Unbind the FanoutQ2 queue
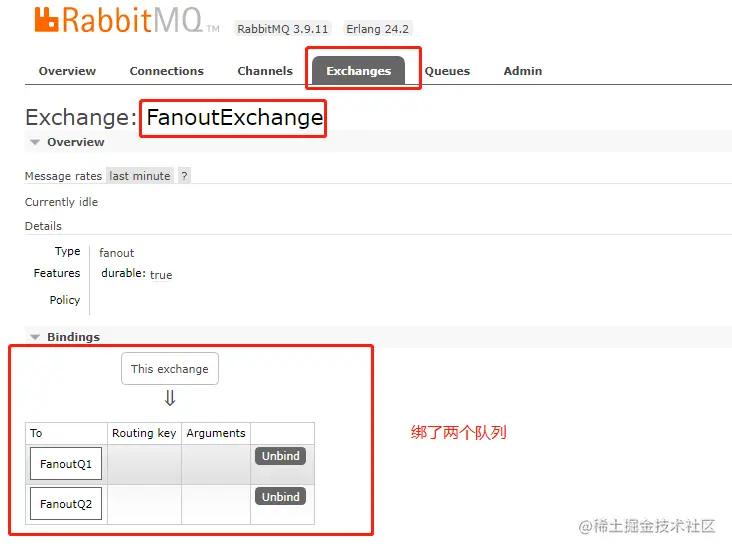732x551 pixels. pos(281,496)
